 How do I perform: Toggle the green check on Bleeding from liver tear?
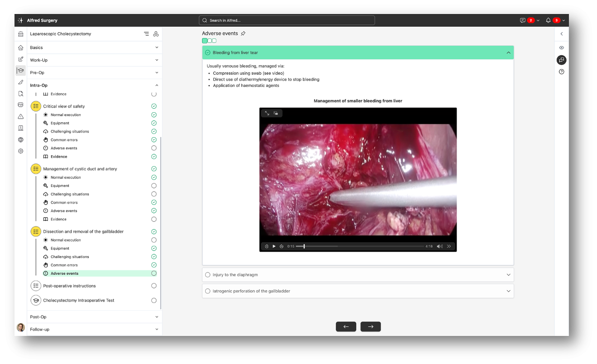point(208,53)
